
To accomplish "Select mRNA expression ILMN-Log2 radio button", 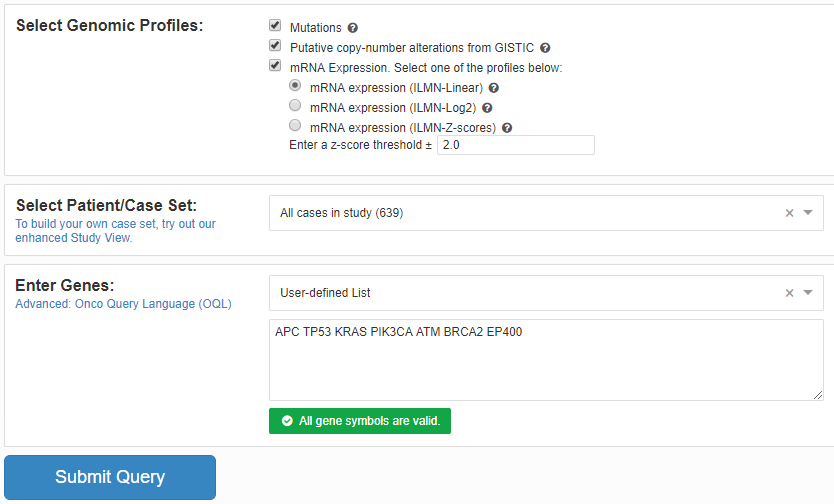I will coord(295,105).
